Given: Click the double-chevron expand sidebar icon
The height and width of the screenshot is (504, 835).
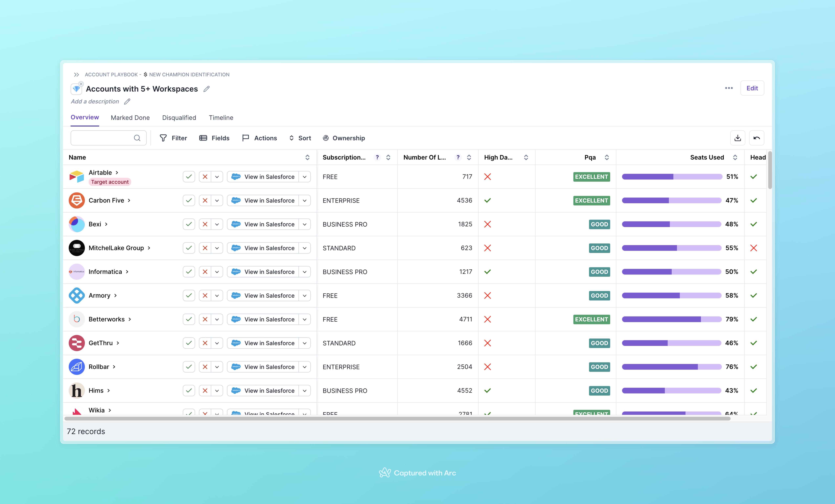Looking at the screenshot, I should click(x=77, y=75).
